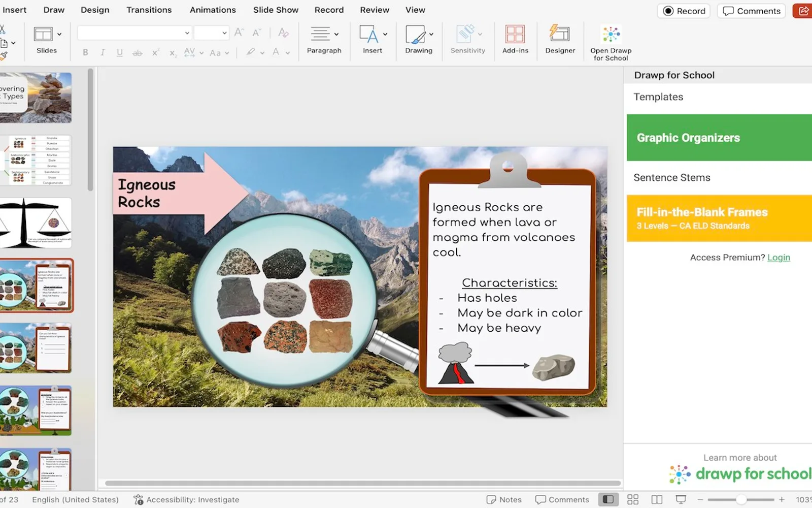Follow the Login link for Premium
Image resolution: width=812 pixels, height=508 pixels.
tap(779, 258)
